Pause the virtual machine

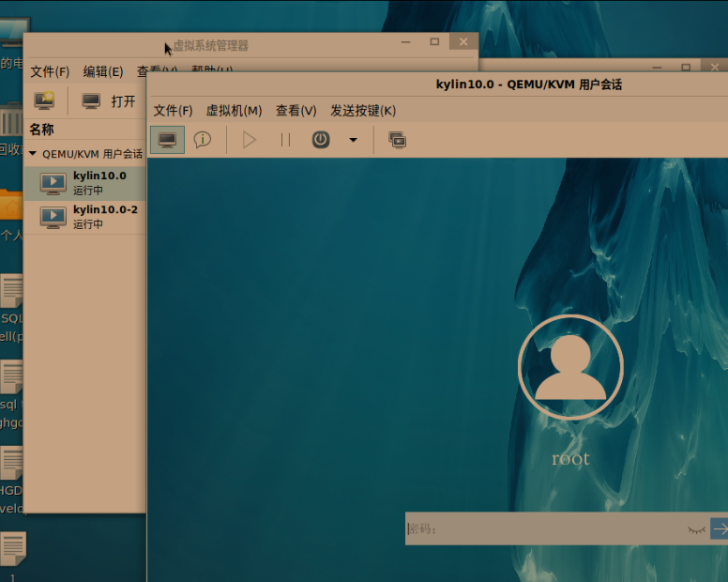click(x=285, y=139)
